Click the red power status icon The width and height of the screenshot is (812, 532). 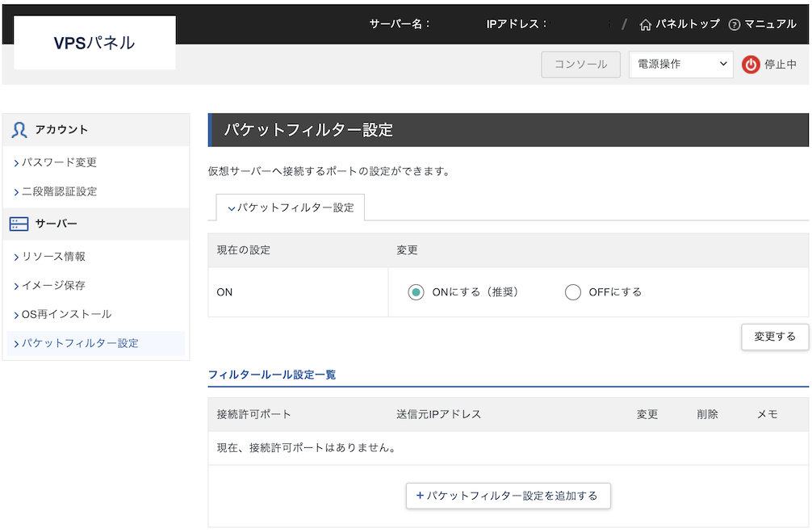pyautogui.click(x=751, y=65)
